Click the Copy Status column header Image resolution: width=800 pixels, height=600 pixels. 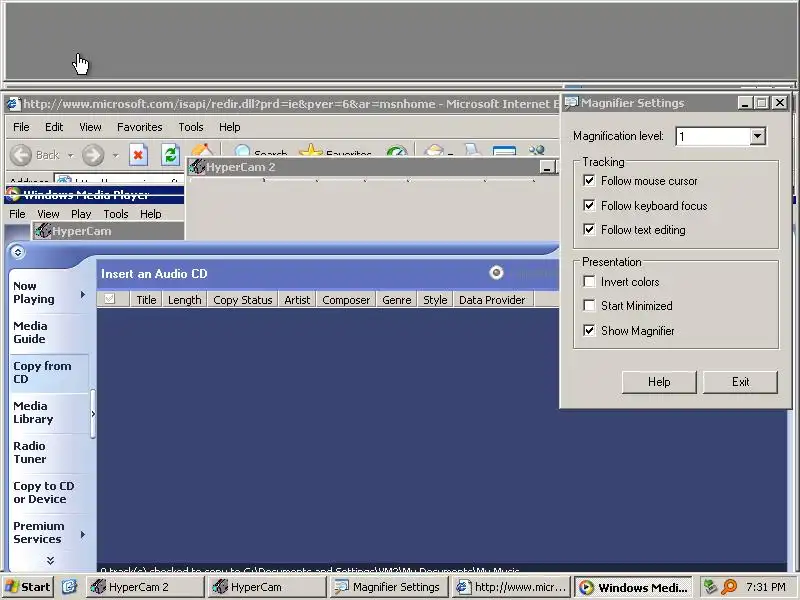[242, 299]
